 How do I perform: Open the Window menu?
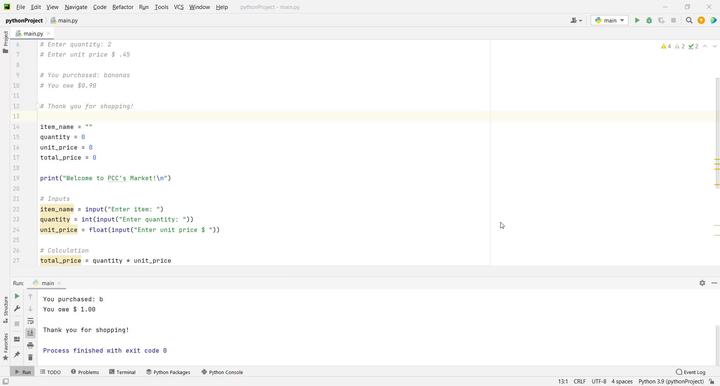click(x=199, y=7)
